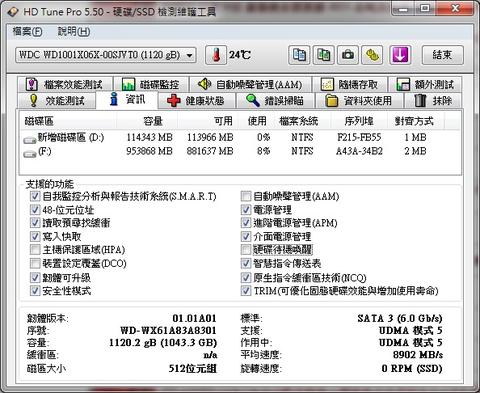Click the 序列埠 column header

tap(359, 121)
